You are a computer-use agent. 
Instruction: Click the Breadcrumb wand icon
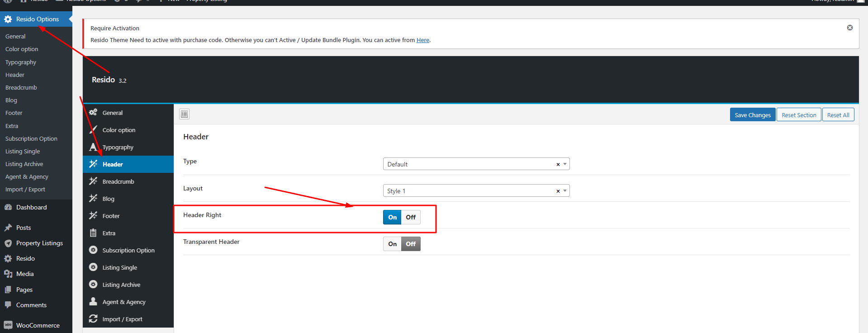pos(93,181)
